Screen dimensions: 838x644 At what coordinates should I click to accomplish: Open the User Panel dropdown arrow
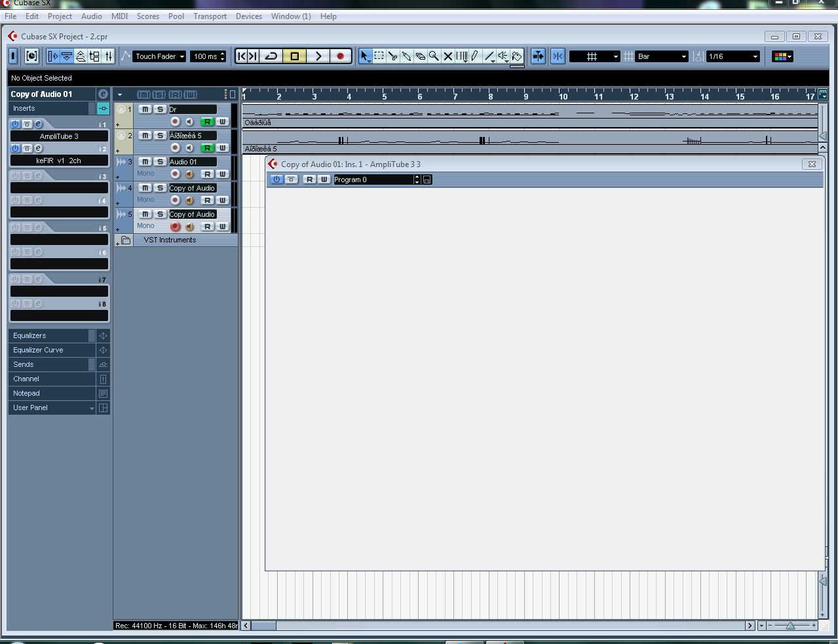pos(92,408)
